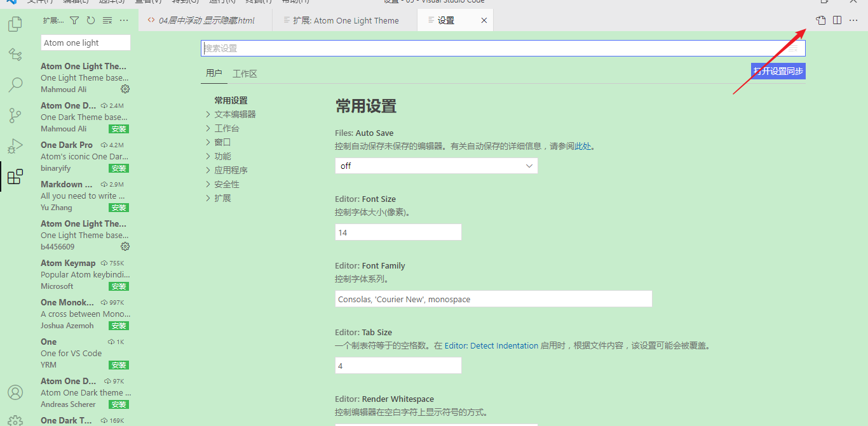Close the 设置 tab
Screen dimensions: 868x426
[x=484, y=20]
